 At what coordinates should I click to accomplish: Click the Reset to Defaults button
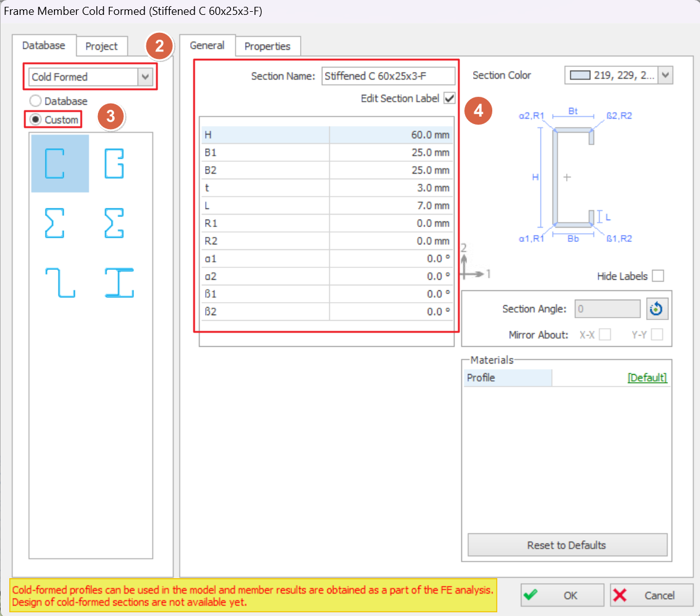click(567, 545)
